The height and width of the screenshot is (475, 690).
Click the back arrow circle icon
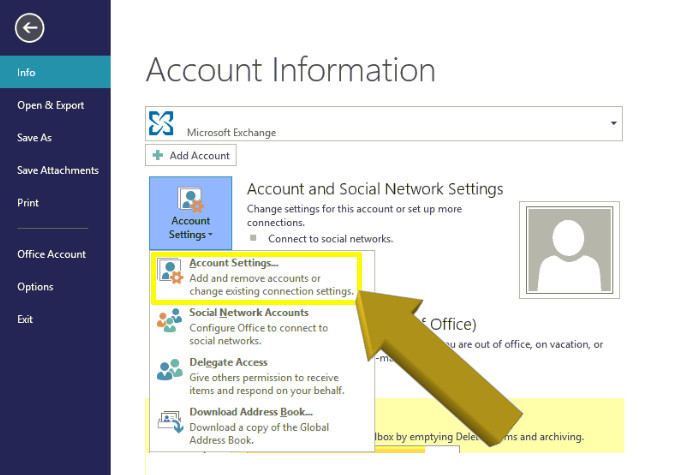point(30,29)
